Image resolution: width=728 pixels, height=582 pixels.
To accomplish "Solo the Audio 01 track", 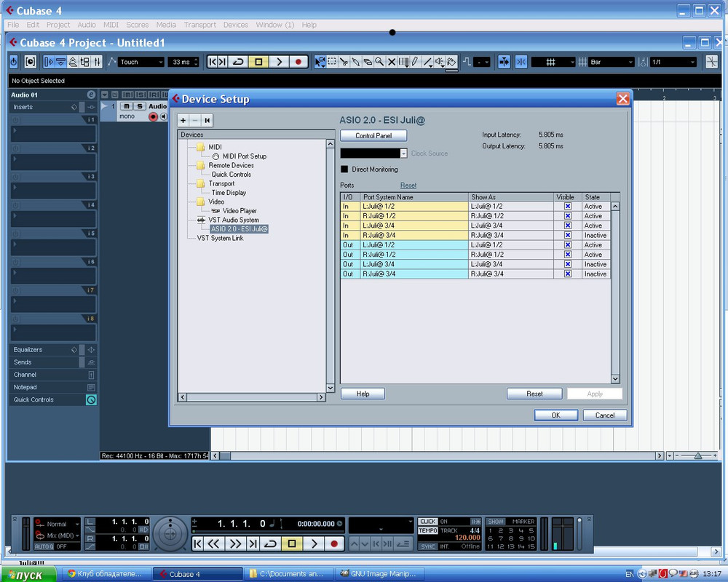I will (139, 106).
